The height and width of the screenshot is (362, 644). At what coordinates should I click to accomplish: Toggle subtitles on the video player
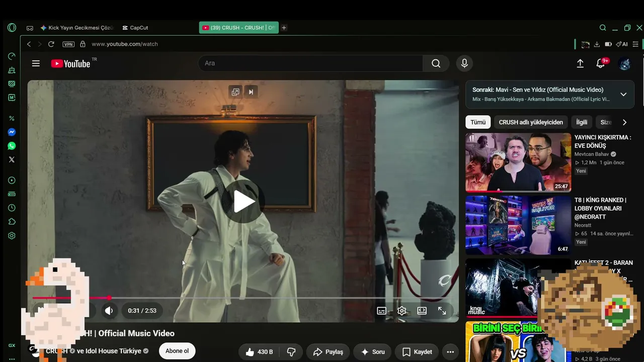click(381, 311)
